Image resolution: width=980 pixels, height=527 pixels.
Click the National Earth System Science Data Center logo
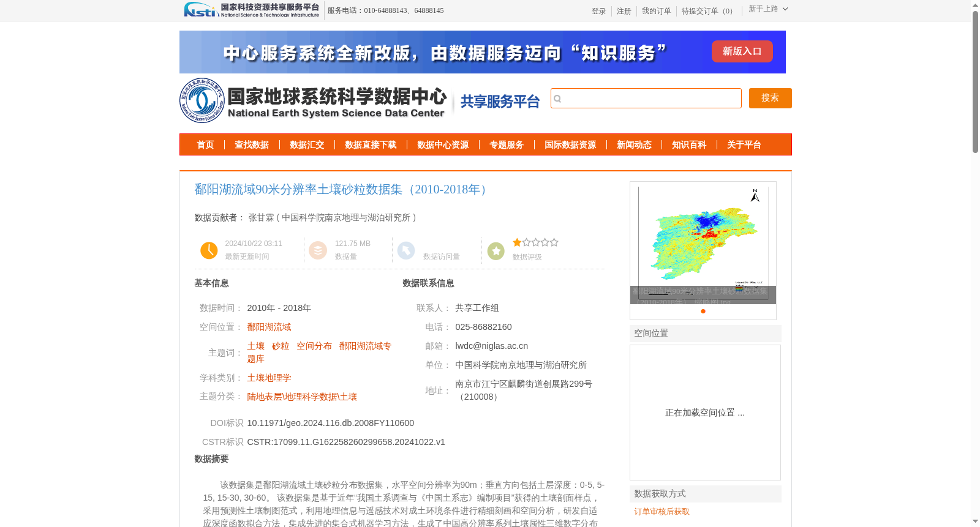point(314,100)
